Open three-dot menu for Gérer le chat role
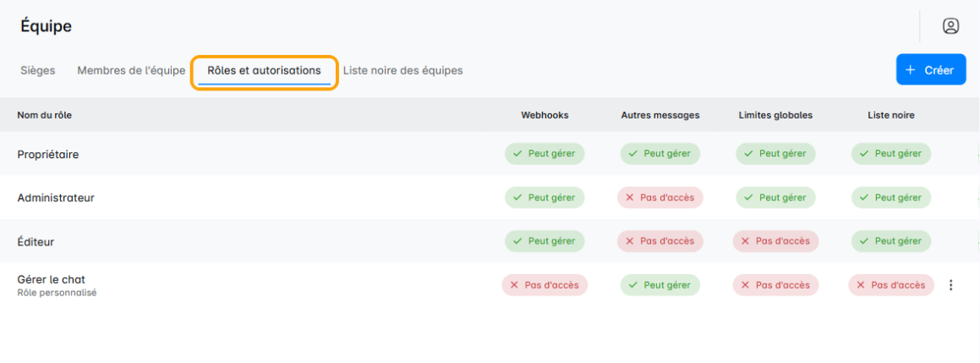Viewport: 980px width, 363px height. pyautogui.click(x=950, y=285)
